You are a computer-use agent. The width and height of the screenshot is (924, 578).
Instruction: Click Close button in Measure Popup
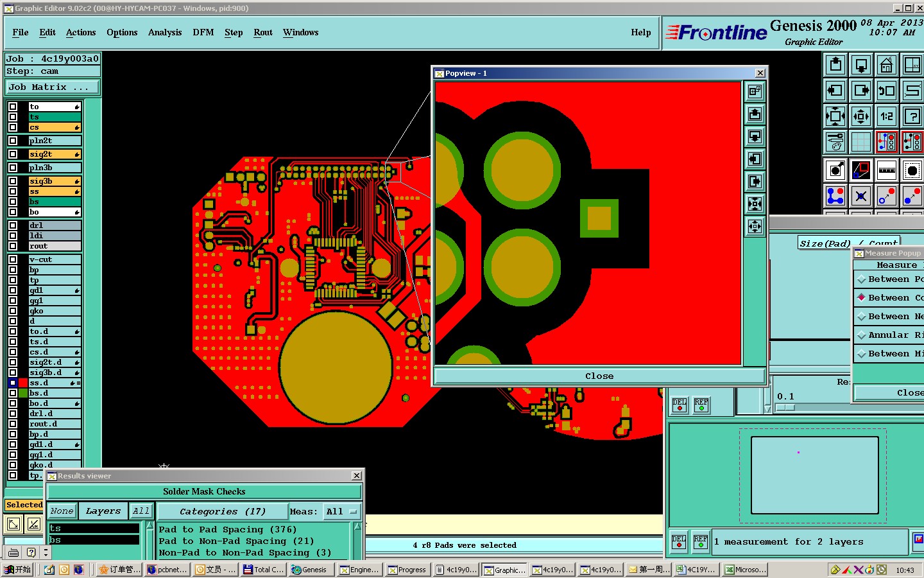click(x=890, y=392)
